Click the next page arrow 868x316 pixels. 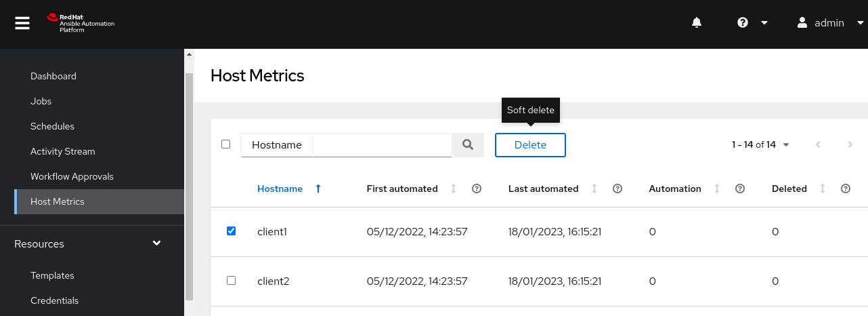[850, 144]
